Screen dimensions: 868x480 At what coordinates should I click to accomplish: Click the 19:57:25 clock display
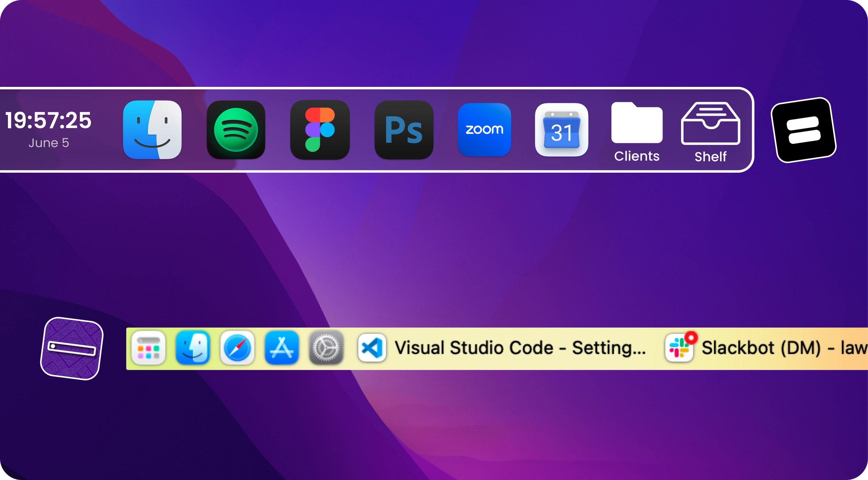[x=48, y=121]
